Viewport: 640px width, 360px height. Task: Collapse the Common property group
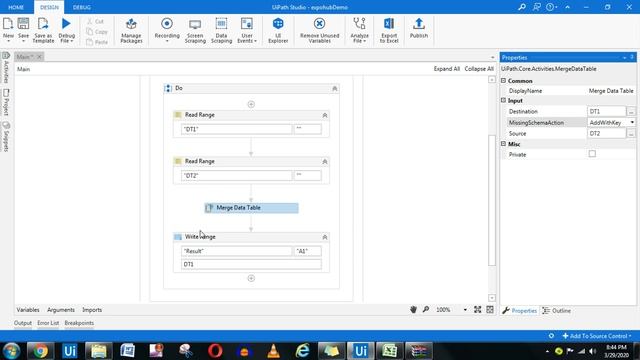coord(503,81)
